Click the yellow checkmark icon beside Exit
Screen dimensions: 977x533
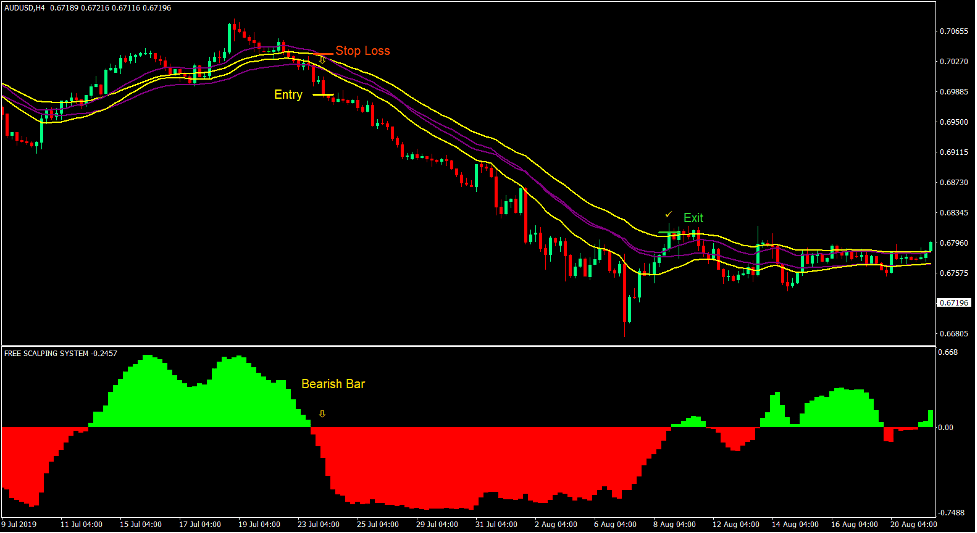click(668, 215)
